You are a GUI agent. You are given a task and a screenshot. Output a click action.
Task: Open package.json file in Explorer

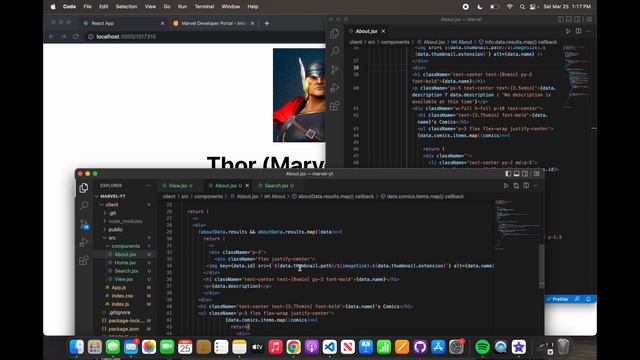click(123, 329)
